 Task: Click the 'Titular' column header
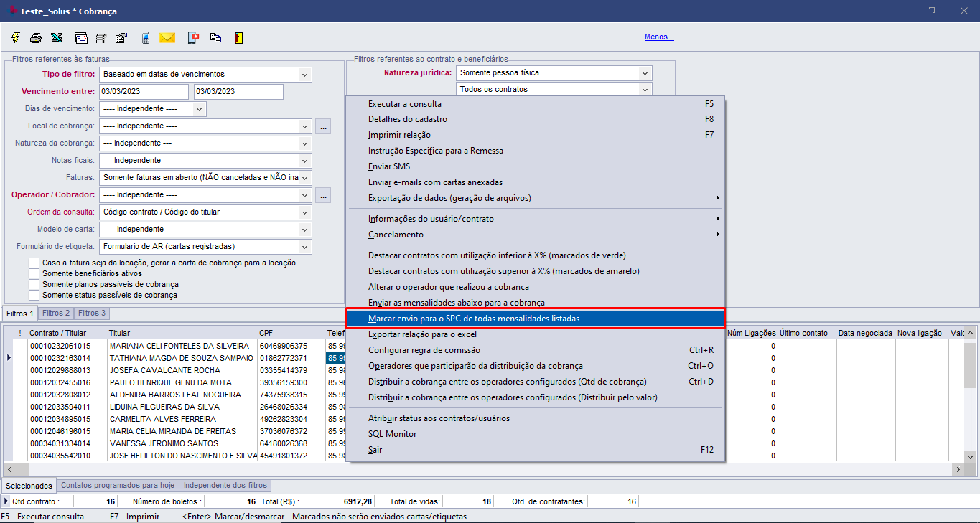tap(182, 333)
